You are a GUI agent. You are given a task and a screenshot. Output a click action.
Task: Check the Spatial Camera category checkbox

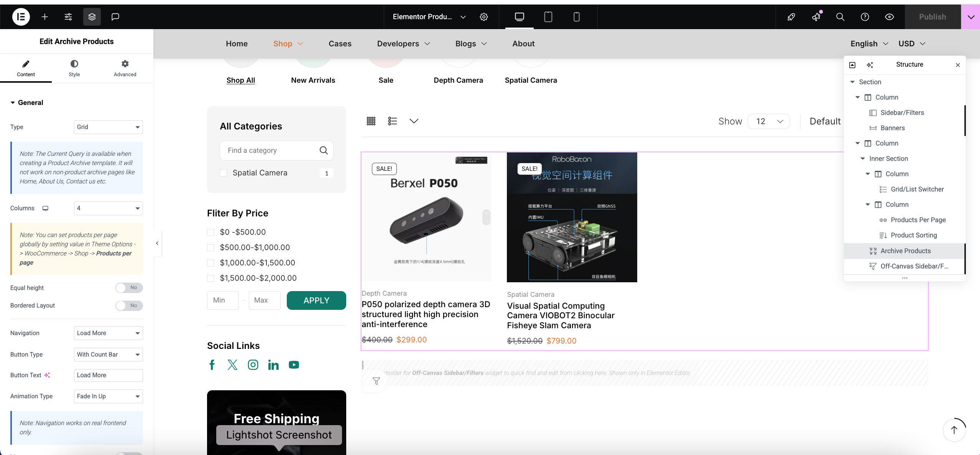click(223, 173)
